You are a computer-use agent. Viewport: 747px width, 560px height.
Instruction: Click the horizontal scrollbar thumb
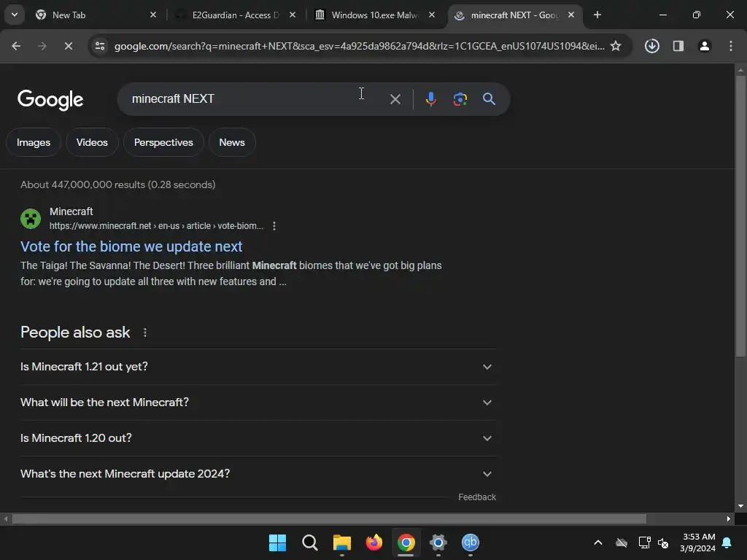pos(329,518)
